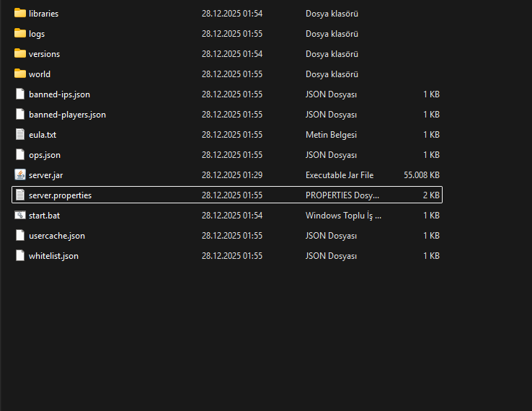
Task: Click the server.properties file icon
Action: [x=20, y=195]
